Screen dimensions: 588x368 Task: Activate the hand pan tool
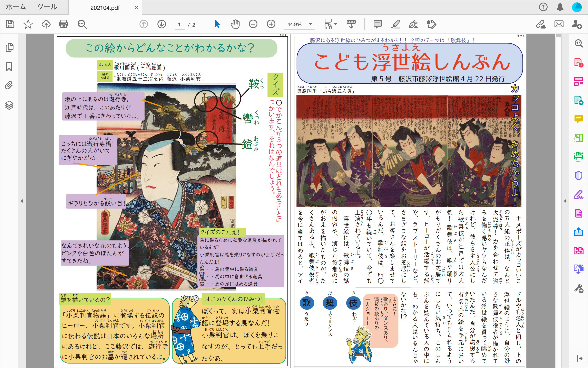[x=235, y=24]
